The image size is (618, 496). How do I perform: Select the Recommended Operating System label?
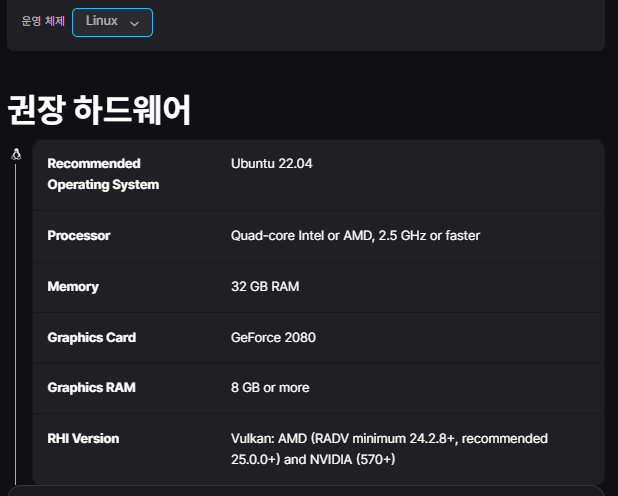click(x=103, y=174)
